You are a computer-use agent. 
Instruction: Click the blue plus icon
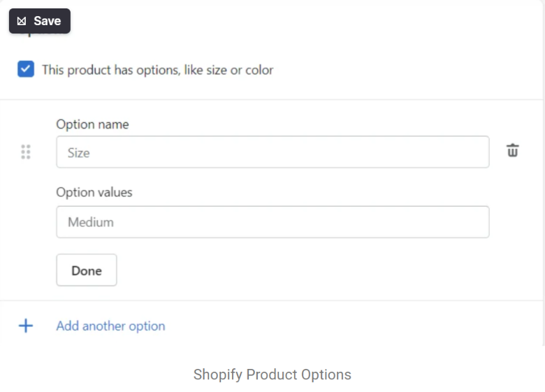click(26, 326)
